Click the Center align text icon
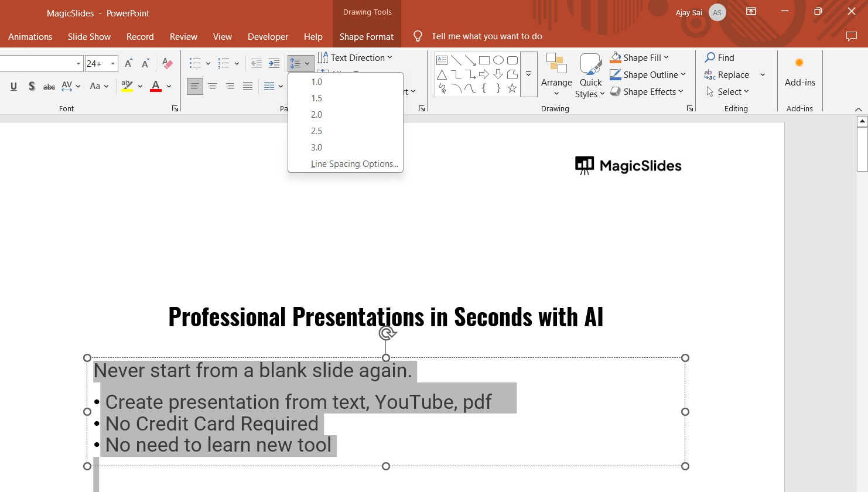 (213, 86)
